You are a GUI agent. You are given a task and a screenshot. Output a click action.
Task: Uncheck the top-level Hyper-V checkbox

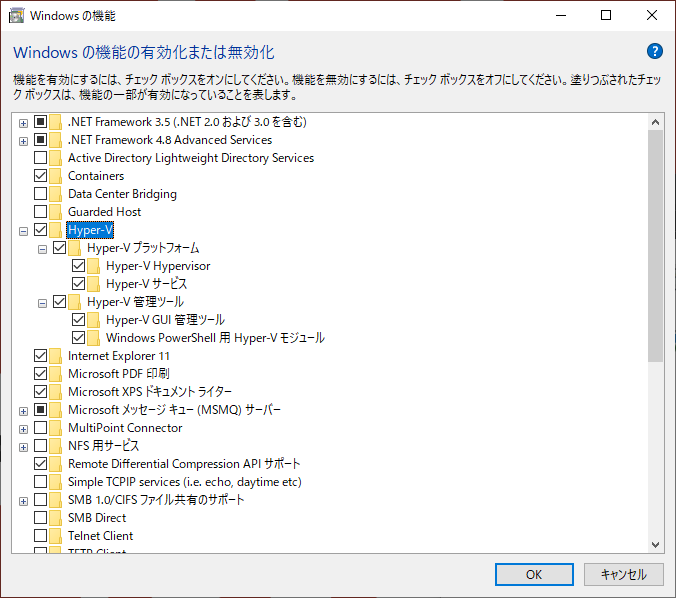coord(41,229)
